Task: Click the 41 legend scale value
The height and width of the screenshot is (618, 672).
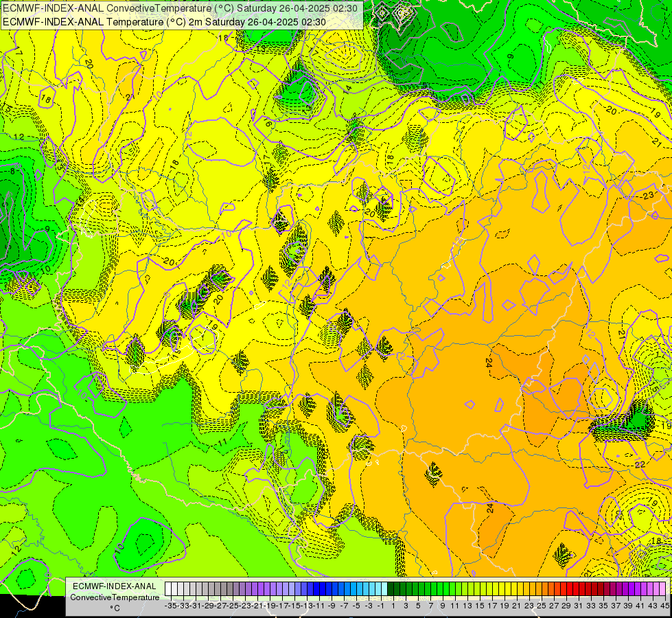Action: click(640, 606)
